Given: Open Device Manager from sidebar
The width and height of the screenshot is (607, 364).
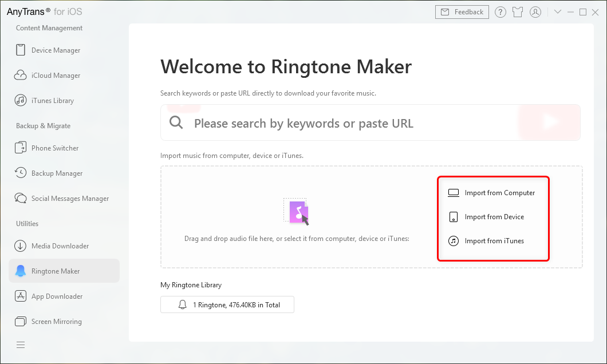Looking at the screenshot, I should pos(56,50).
